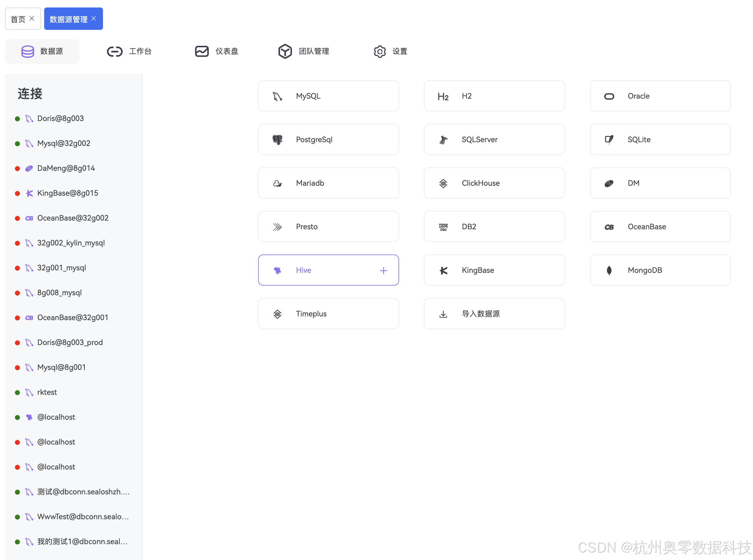This screenshot has width=753, height=560.
Task: Click the Presto logo icon
Action: coord(277,227)
